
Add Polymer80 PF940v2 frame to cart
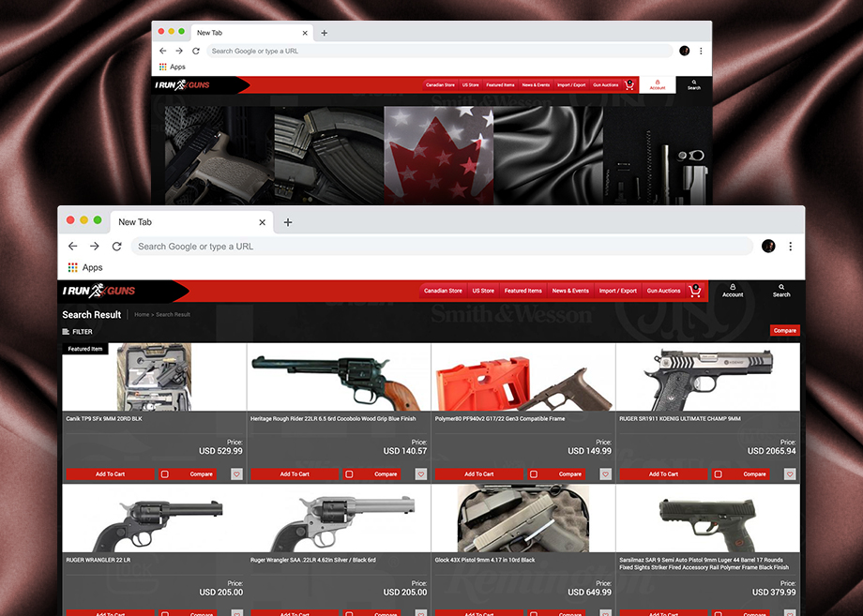(478, 474)
